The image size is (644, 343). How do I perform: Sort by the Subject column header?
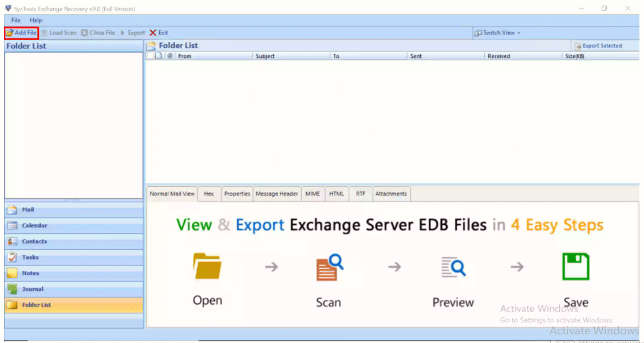tap(265, 56)
